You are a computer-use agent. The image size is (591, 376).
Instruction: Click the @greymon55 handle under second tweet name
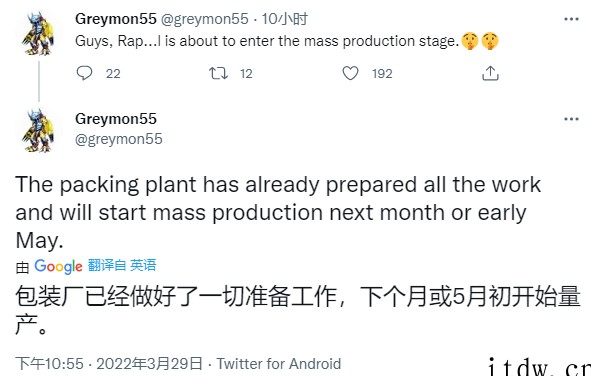[119, 139]
